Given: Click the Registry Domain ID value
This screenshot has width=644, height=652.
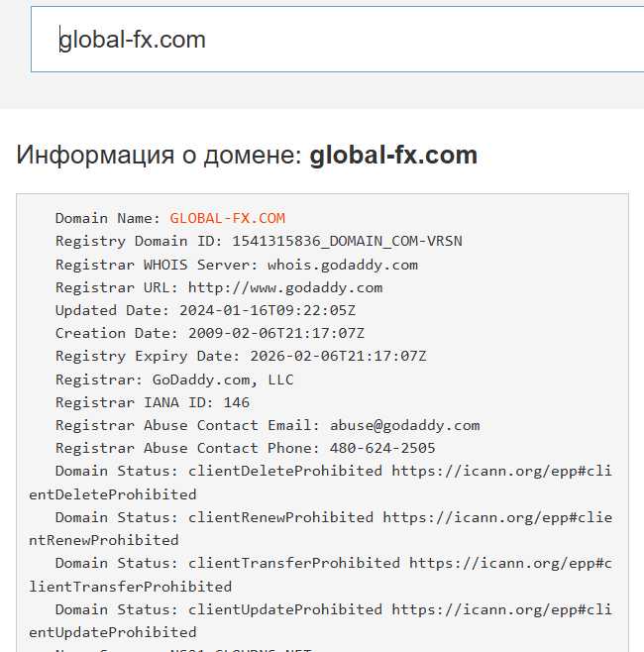Looking at the screenshot, I should coord(347,241).
